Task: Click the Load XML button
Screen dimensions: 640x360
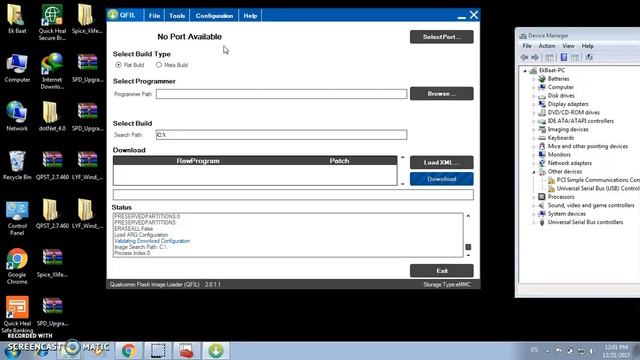Action: [x=442, y=162]
